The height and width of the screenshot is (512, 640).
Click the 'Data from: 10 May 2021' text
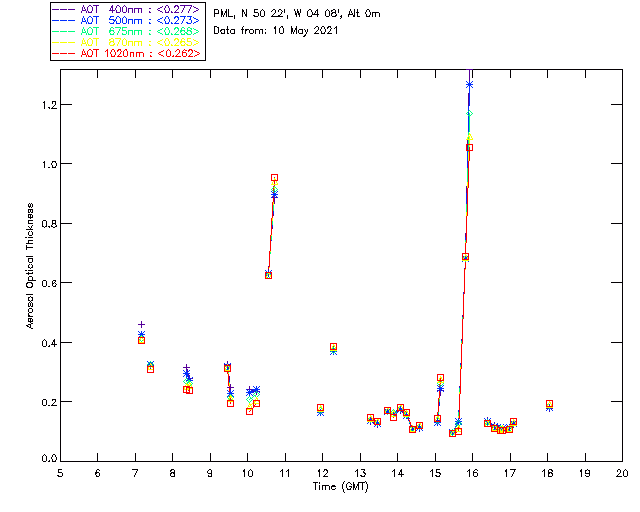(x=276, y=31)
